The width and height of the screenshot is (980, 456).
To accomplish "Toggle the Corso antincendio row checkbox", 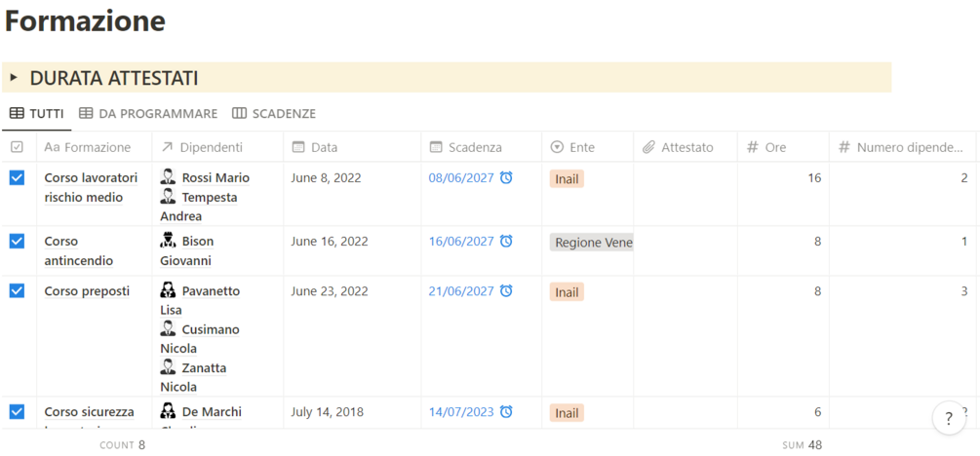I will point(17,241).
